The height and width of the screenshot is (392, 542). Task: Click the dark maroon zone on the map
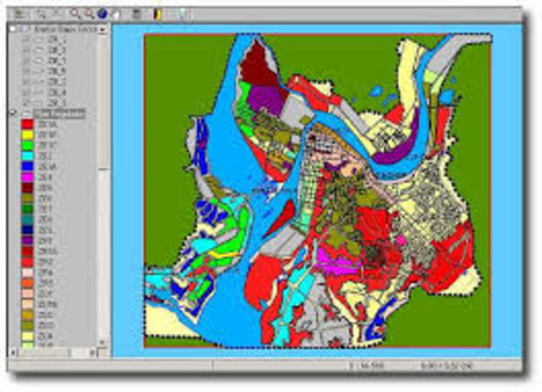(x=258, y=66)
